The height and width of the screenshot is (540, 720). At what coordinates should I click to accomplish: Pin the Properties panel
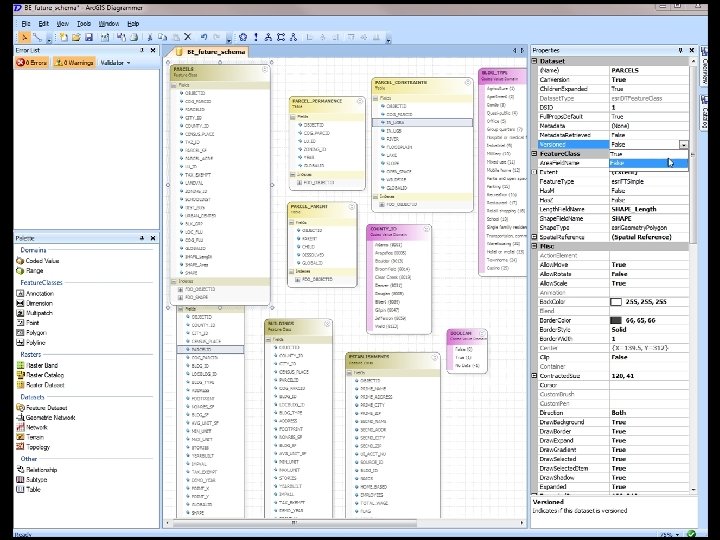coord(681,50)
